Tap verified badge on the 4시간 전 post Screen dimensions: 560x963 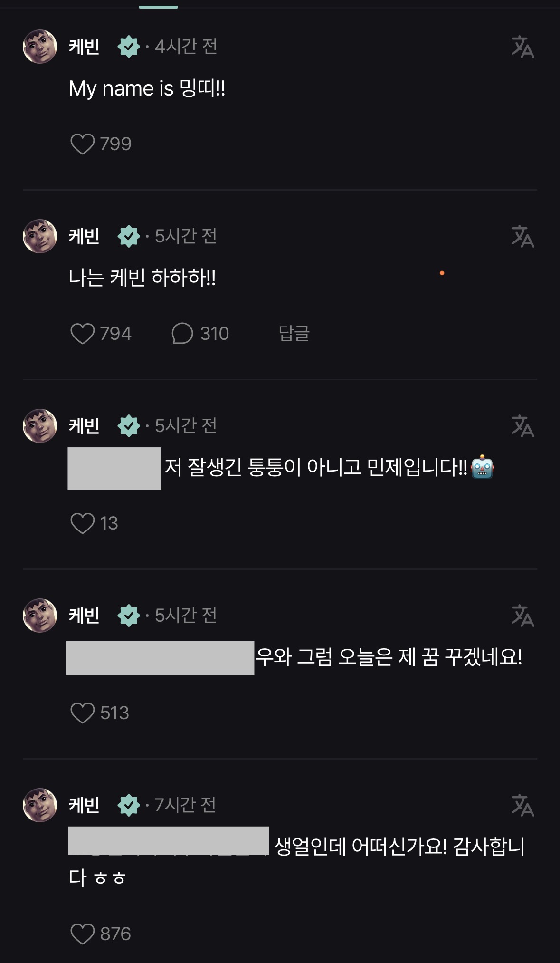click(129, 47)
